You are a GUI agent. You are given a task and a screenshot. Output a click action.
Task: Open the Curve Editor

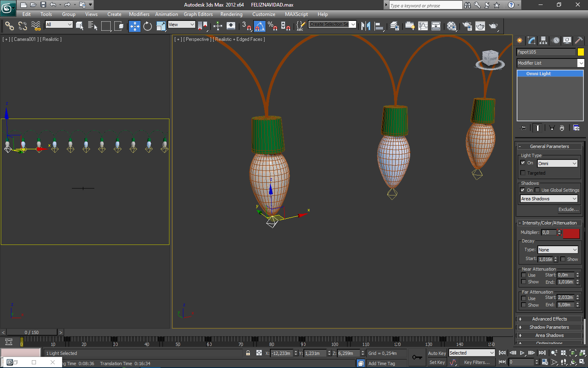[x=423, y=26]
